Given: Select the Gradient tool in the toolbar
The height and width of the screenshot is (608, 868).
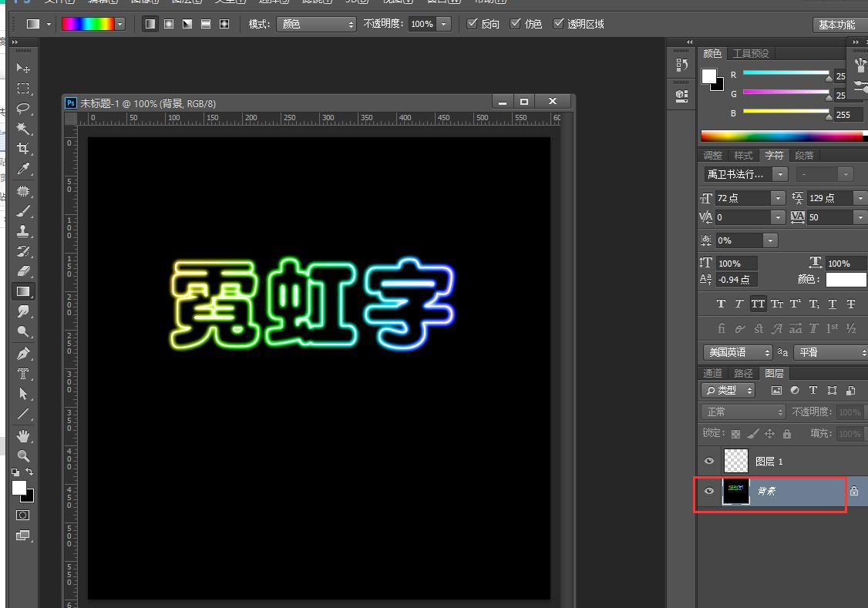Looking at the screenshot, I should pyautogui.click(x=24, y=291).
